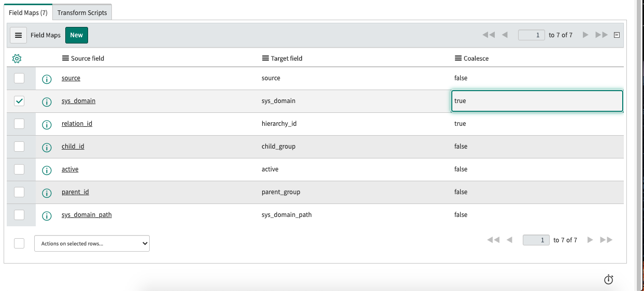
Task: Select the Field Maps (7) tab
Action: click(x=28, y=12)
